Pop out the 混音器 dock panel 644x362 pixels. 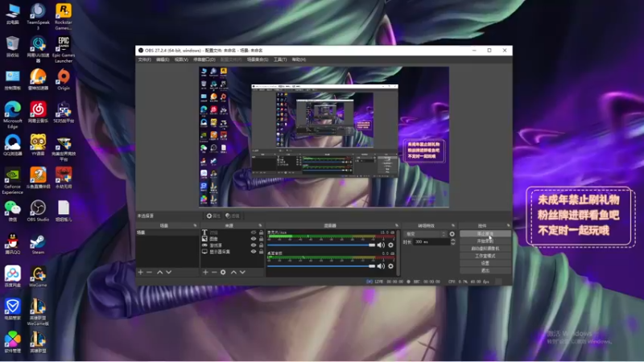point(396,225)
